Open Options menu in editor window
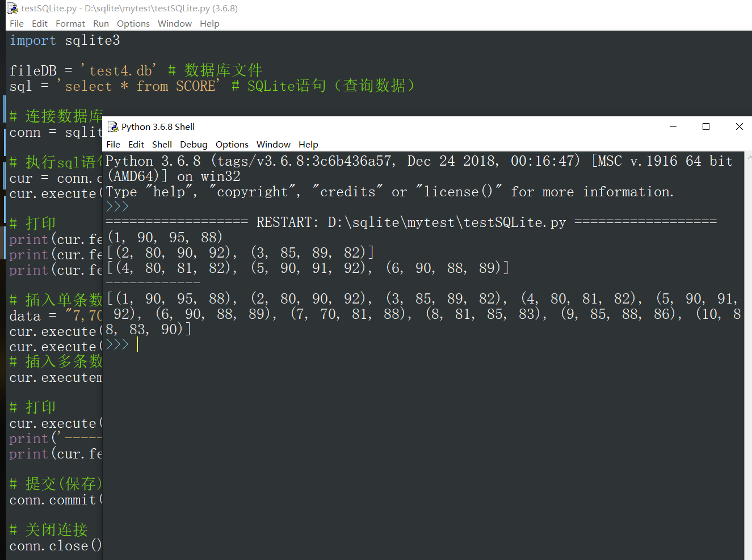752x560 pixels. (133, 23)
